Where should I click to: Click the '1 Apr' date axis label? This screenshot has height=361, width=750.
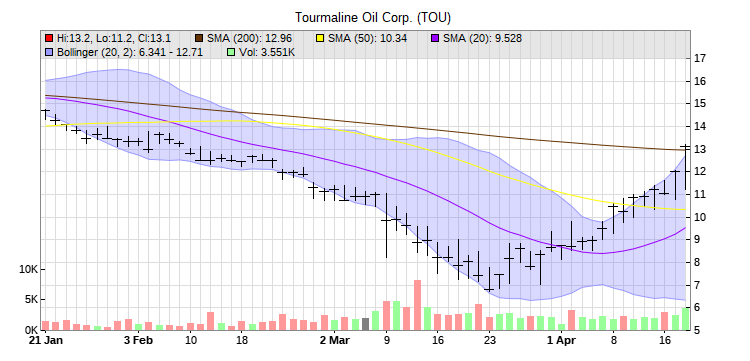561,340
